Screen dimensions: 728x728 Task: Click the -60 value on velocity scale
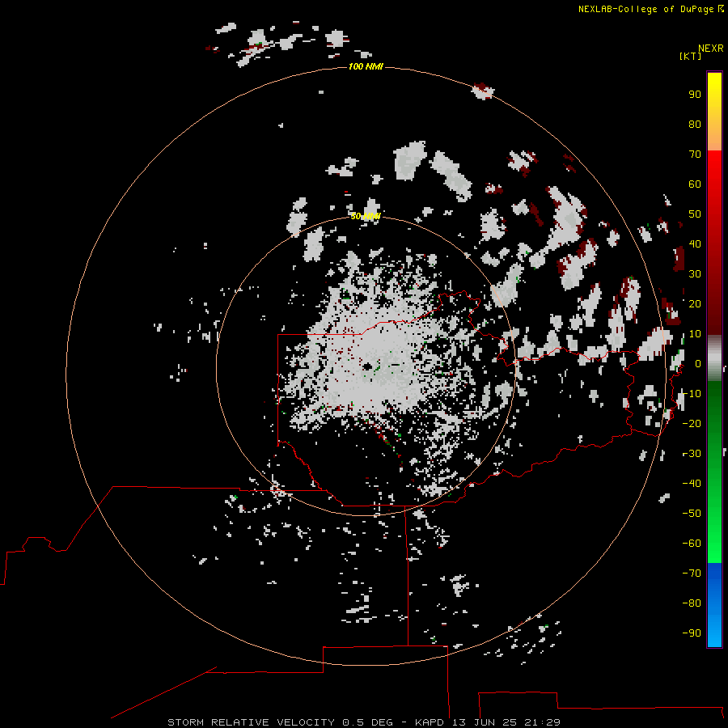pyautogui.click(x=692, y=544)
